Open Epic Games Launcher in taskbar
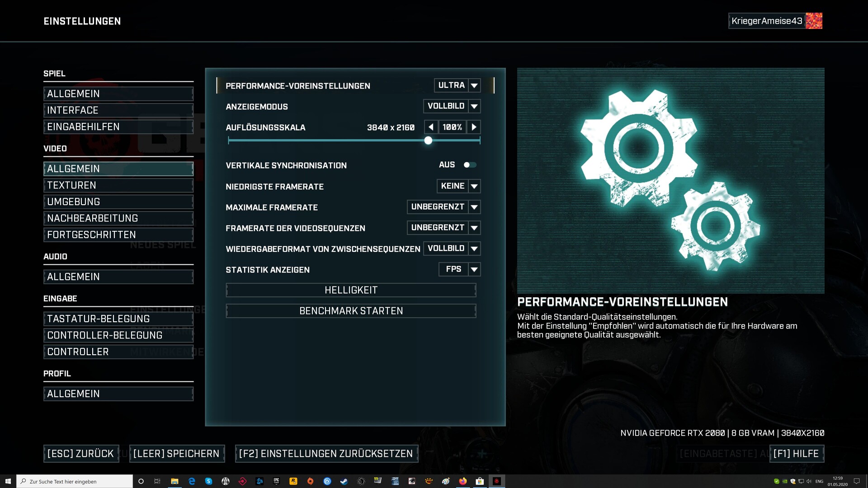The height and width of the screenshot is (488, 868). (276, 481)
